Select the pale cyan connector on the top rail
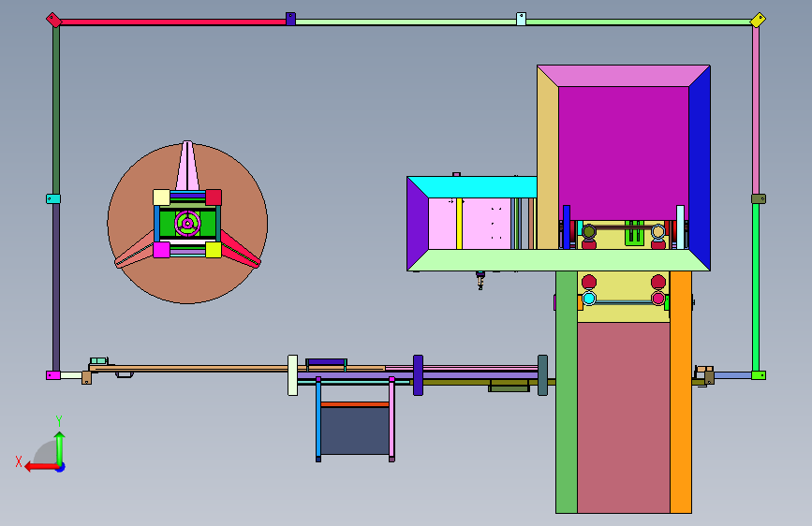Image resolution: width=812 pixels, height=526 pixels. coord(521,19)
